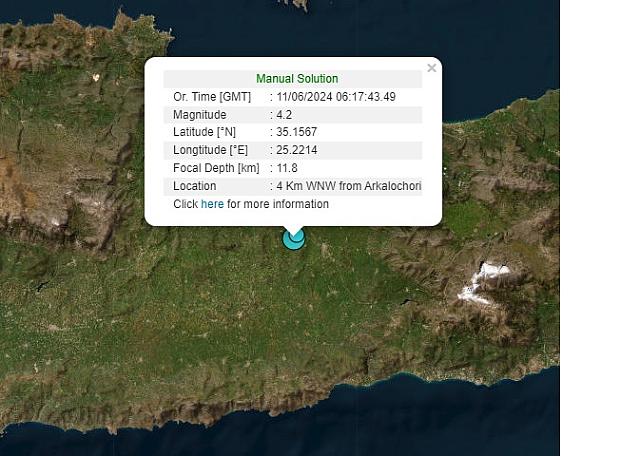Viewport: 640px width, 456px height.
Task: Click the magnitude value 4.2
Action: (x=284, y=115)
